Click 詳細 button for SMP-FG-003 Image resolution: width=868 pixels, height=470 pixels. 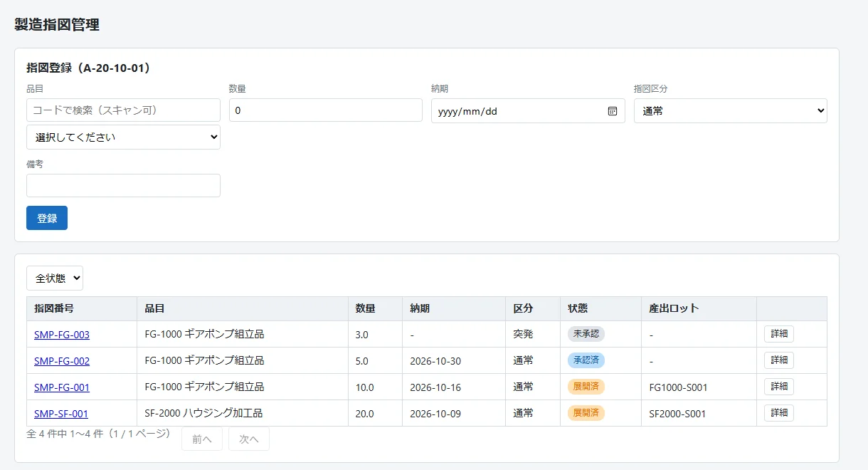click(779, 334)
